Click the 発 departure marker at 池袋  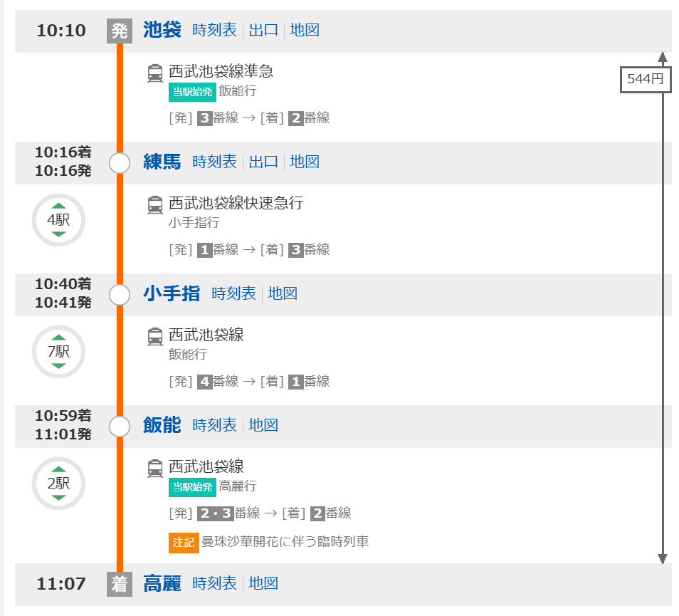(120, 31)
